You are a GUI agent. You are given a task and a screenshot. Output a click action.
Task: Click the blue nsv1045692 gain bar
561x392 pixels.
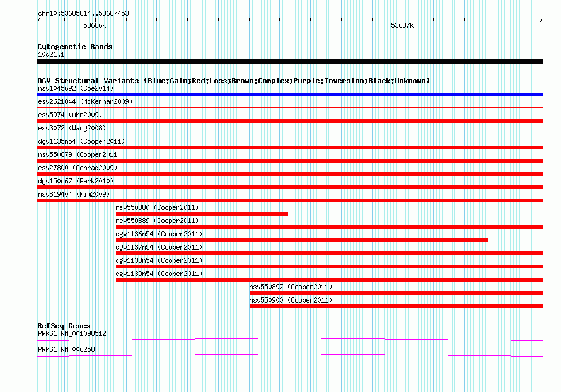click(290, 95)
